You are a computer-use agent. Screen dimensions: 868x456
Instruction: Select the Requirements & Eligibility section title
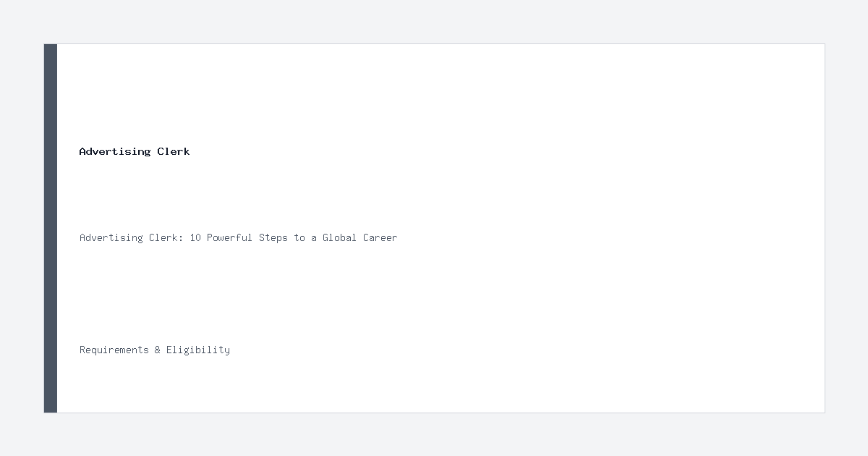click(155, 350)
